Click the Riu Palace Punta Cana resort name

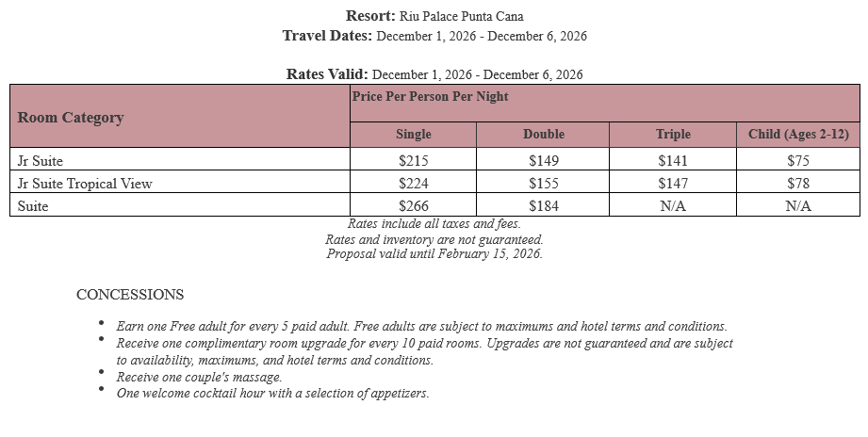click(461, 16)
